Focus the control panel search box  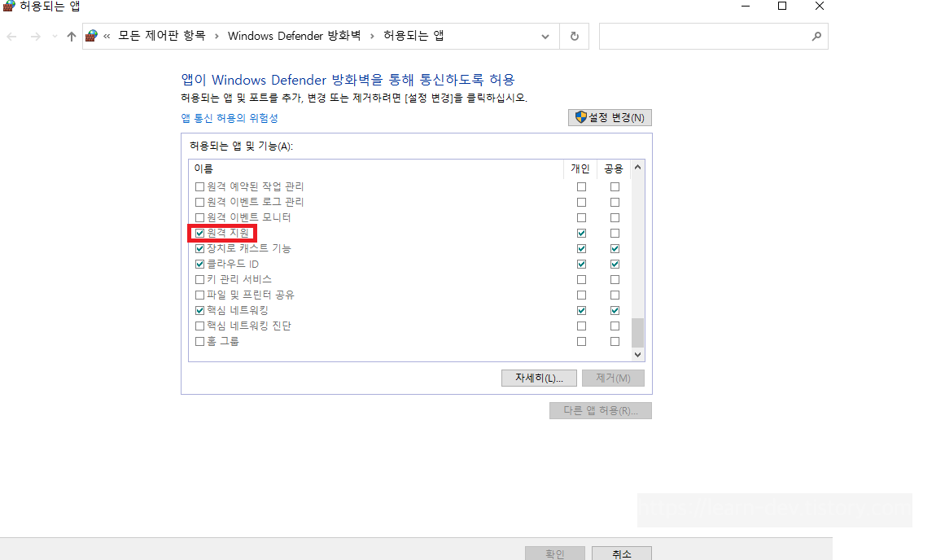point(713,36)
